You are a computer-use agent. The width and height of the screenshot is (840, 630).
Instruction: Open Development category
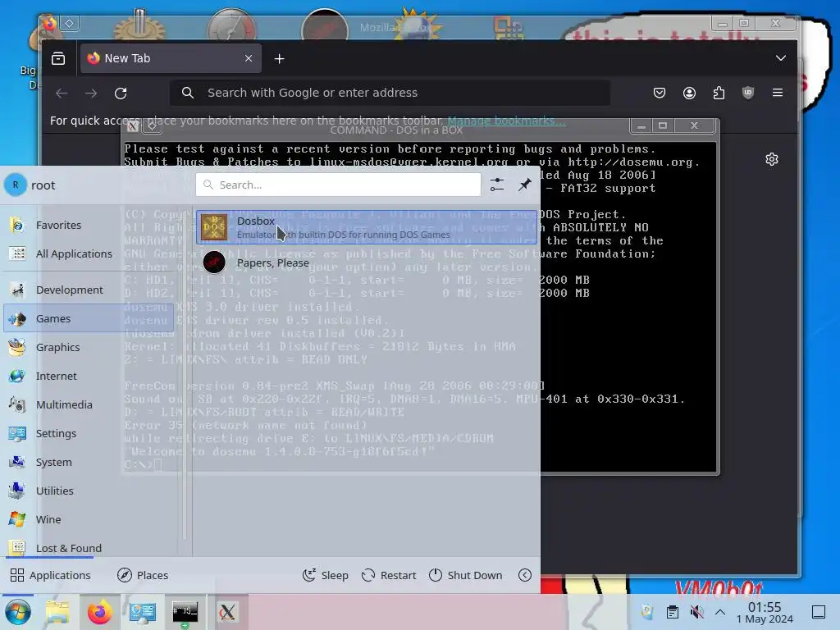(89, 290)
